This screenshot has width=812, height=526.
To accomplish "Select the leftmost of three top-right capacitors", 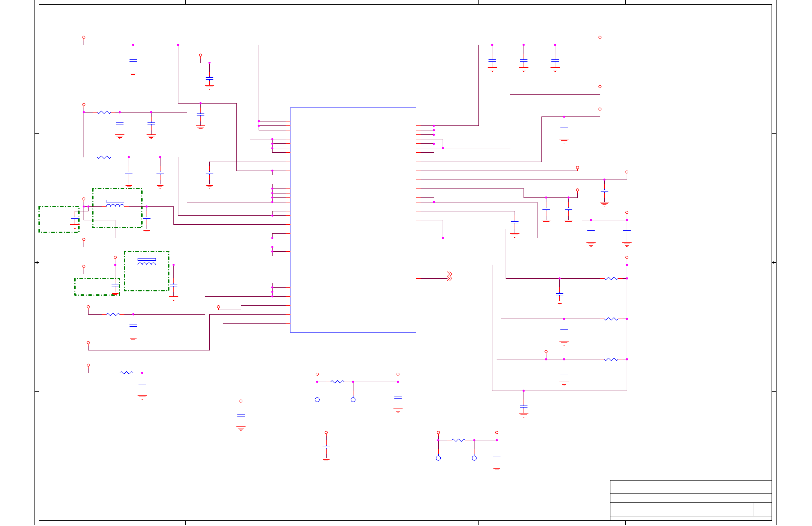I will 492,60.
